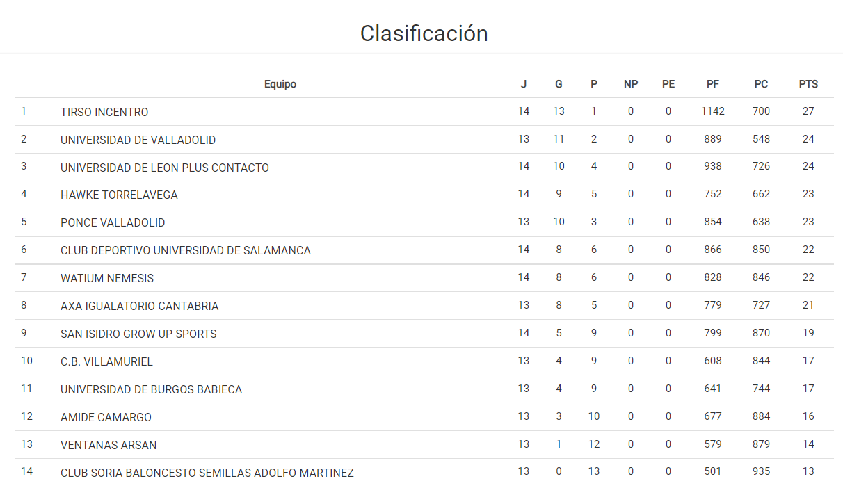Screen dimensions: 843x504
Task: Open the UNIVERSIDAD DE VALLADOLID team
Action: pos(138,140)
